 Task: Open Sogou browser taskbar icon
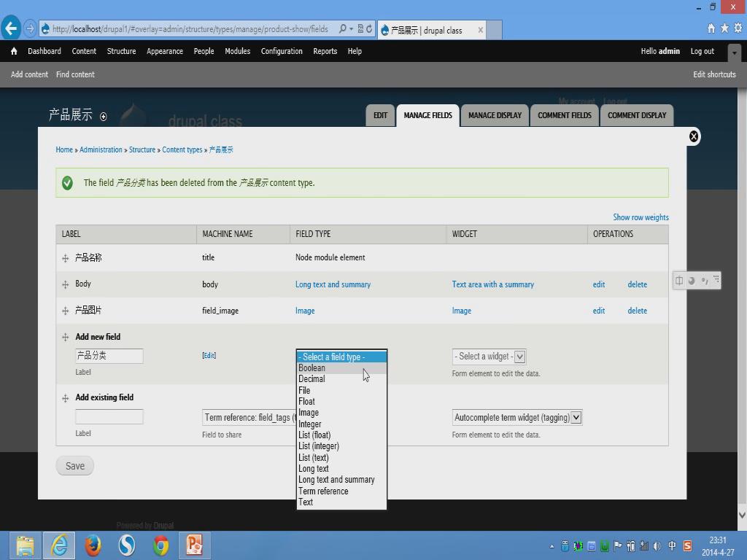pyautogui.click(x=127, y=545)
